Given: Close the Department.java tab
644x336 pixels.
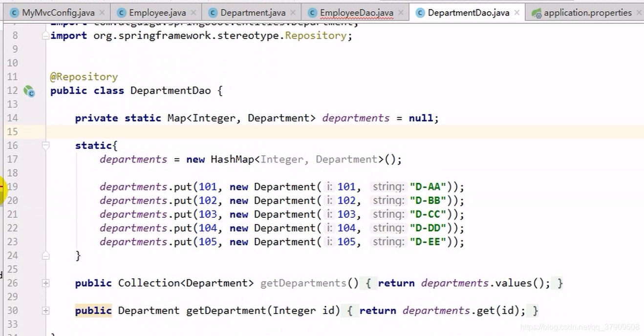Looking at the screenshot, I should click(293, 13).
